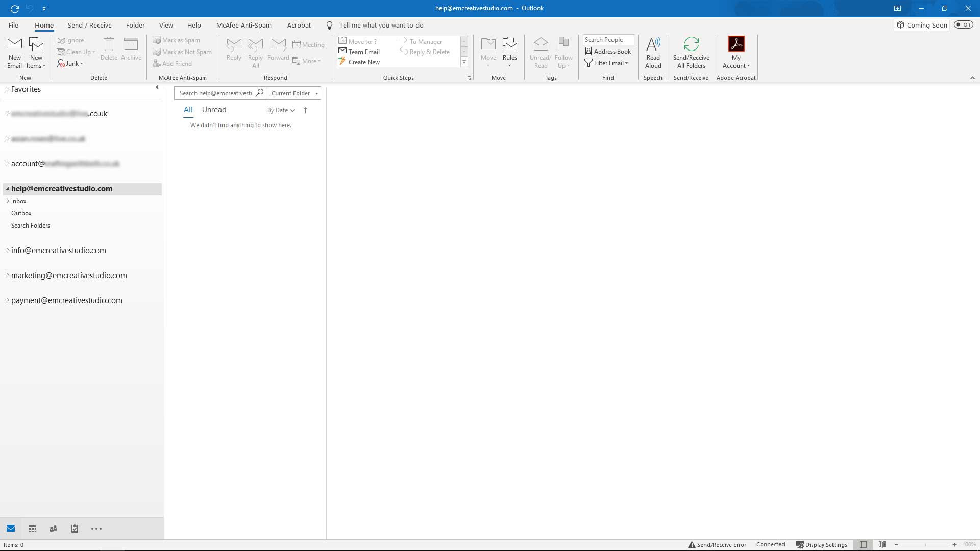Click the Coming Soon button
This screenshot has width=980, height=551.
point(922,25)
